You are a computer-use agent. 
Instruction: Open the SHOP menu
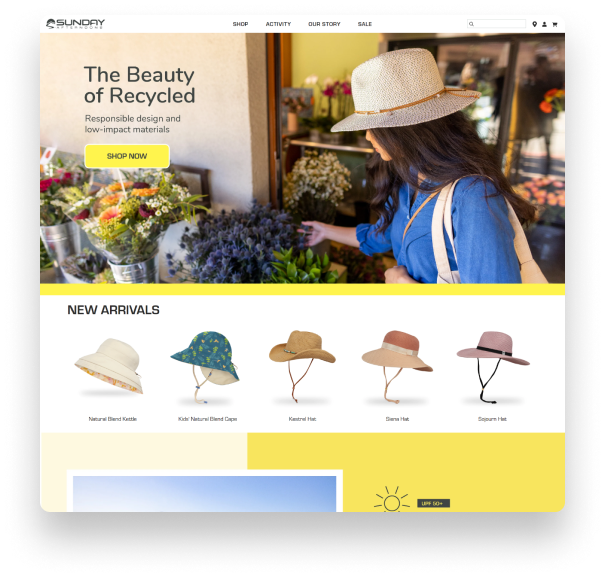pyautogui.click(x=240, y=24)
